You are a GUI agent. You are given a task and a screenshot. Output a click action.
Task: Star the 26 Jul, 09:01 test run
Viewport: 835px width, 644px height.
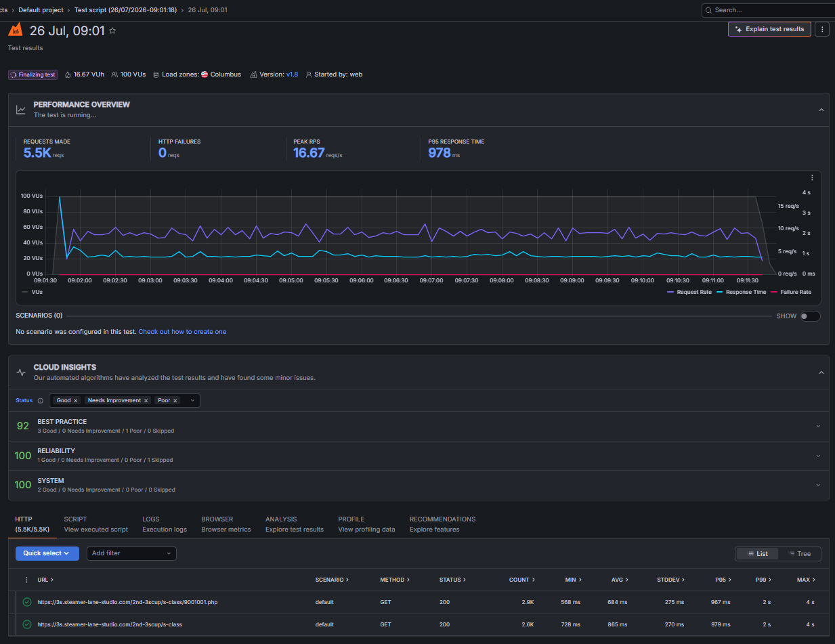click(112, 30)
